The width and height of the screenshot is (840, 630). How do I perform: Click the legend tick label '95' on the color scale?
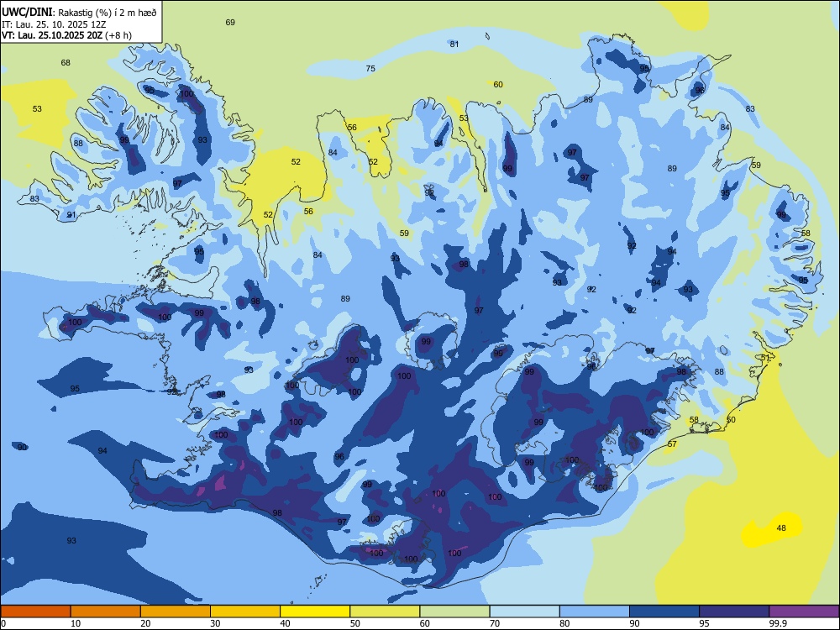point(704,623)
